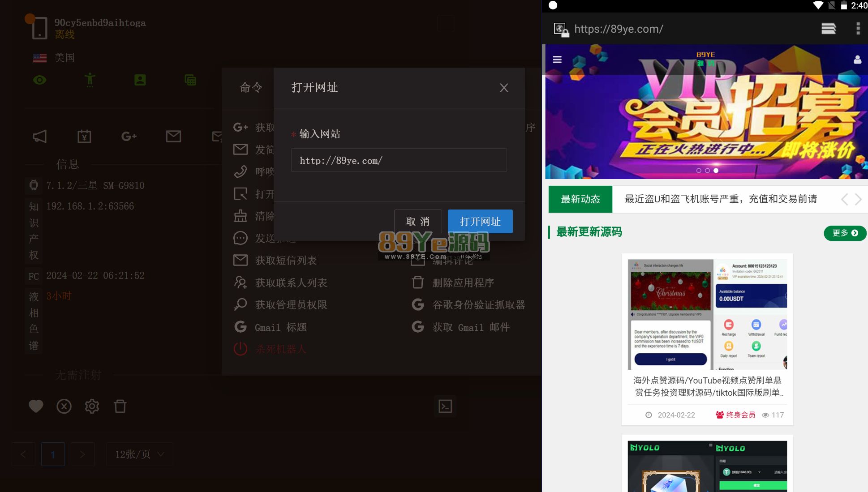Screen dimensions: 868x492
Task: Click the 2024-02-22 06:21:52 timestamp
Action: (95, 276)
